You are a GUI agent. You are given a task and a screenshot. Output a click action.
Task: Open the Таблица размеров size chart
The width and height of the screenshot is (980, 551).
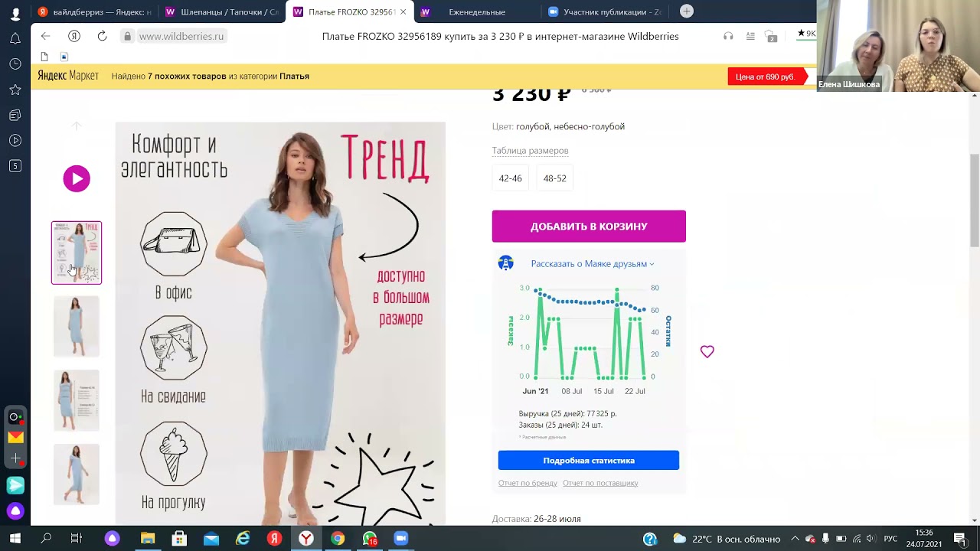pyautogui.click(x=530, y=151)
